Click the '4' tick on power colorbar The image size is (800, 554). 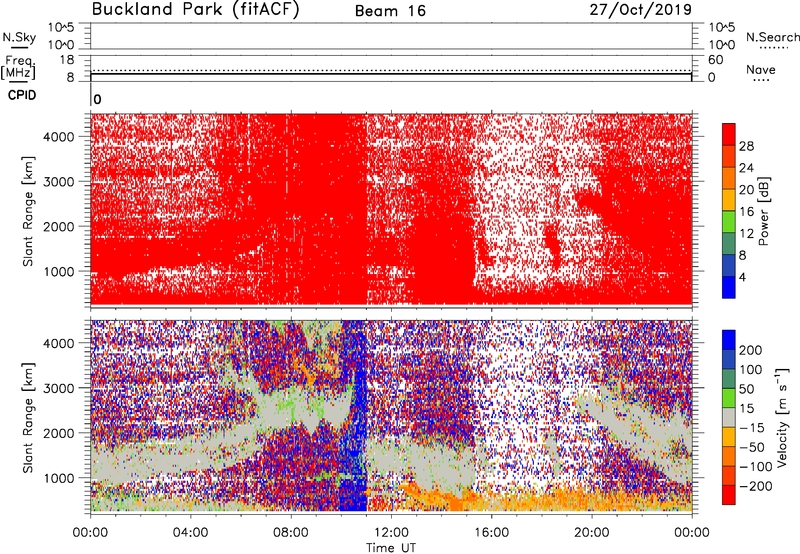pyautogui.click(x=742, y=277)
